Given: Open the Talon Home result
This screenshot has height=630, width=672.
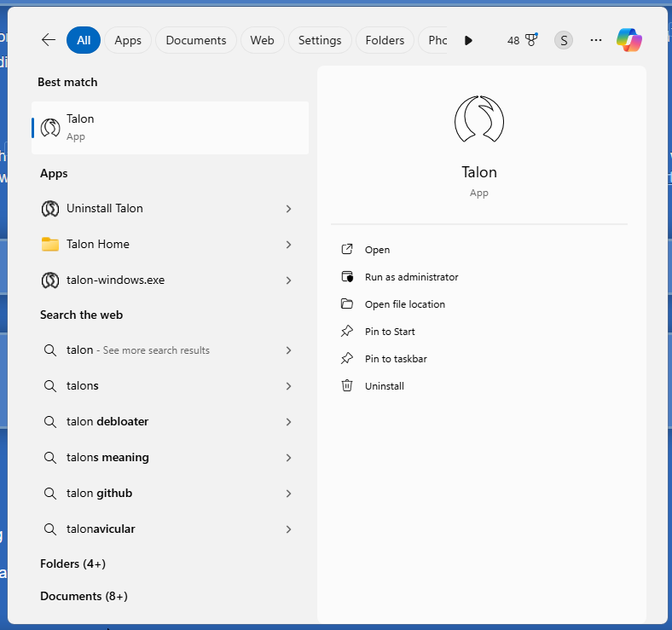Looking at the screenshot, I should [x=171, y=245].
